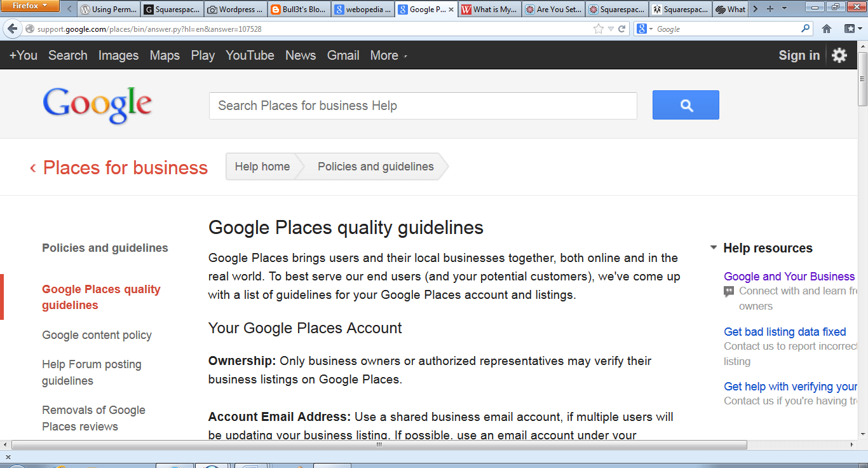Open the Firefox application menu
The height and width of the screenshot is (468, 868).
click(31, 6)
